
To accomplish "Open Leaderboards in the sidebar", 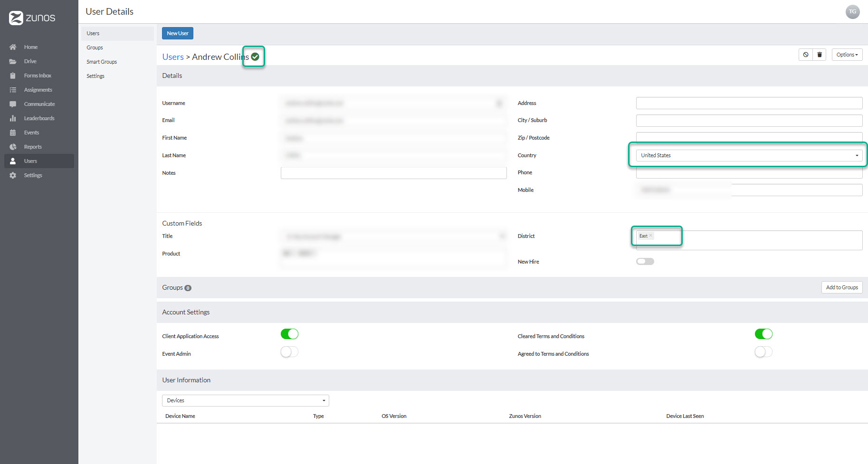I will [39, 118].
